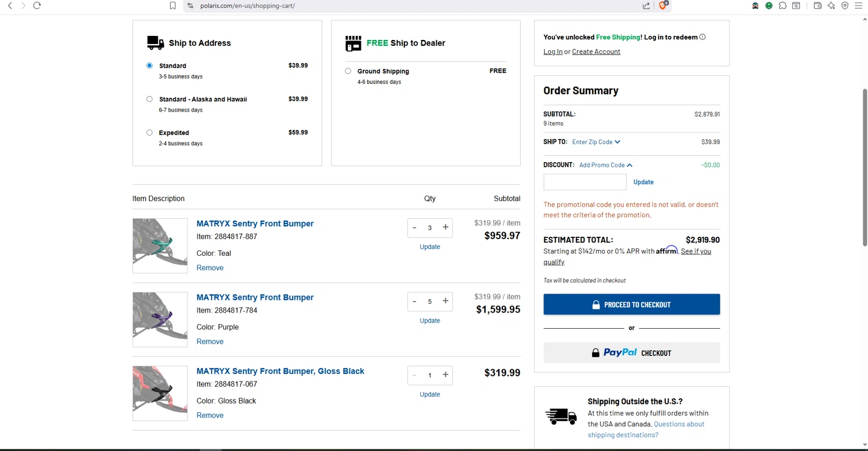
Task: Decrease quantity of Teal bumper
Action: pos(414,228)
